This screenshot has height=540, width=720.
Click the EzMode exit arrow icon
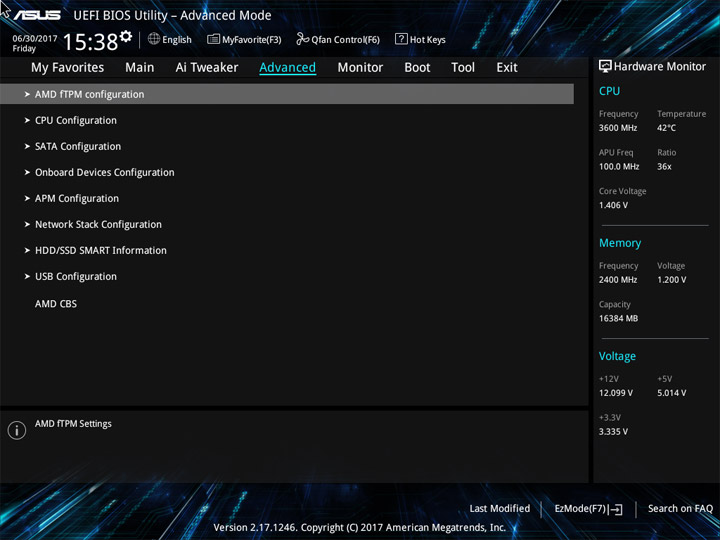click(617, 509)
